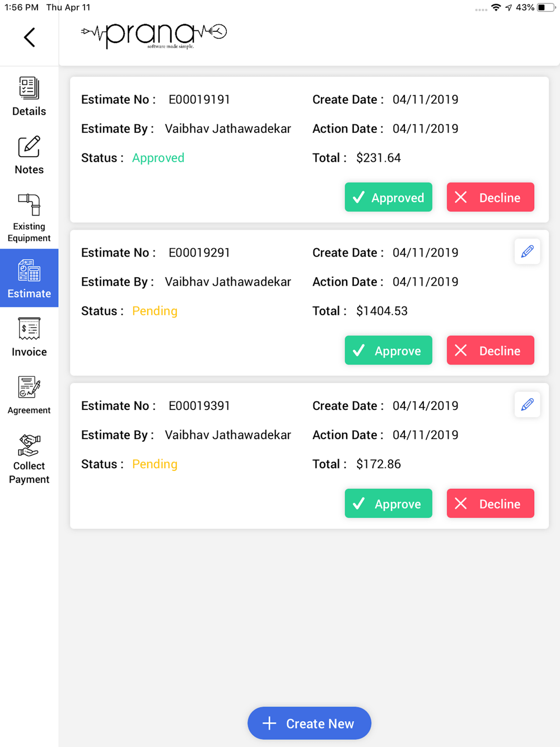The width and height of the screenshot is (560, 747).
Task: Decline estimate E00019191
Action: coord(490,197)
